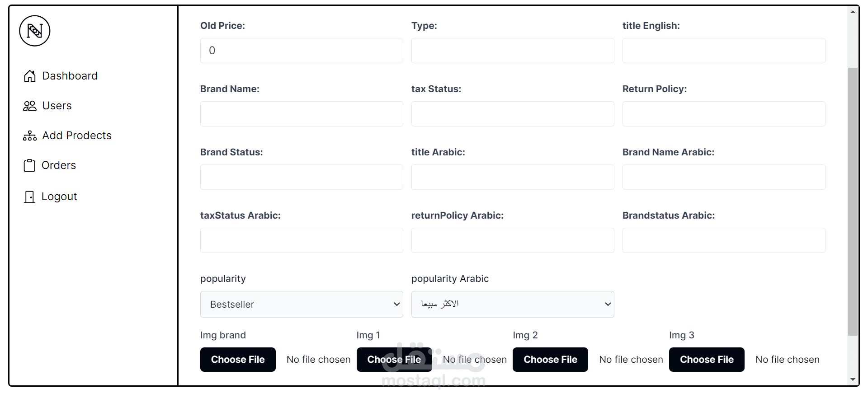Go to the Users menu item
868x398 pixels.
[x=57, y=106]
